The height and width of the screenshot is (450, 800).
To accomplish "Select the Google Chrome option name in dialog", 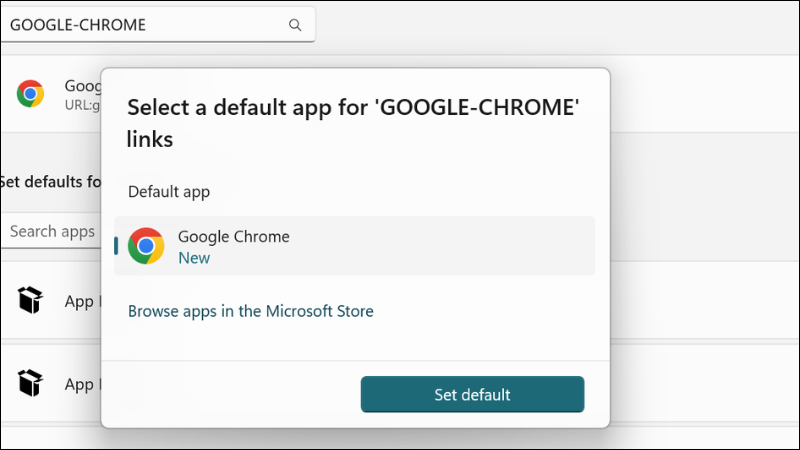I will coord(234,237).
